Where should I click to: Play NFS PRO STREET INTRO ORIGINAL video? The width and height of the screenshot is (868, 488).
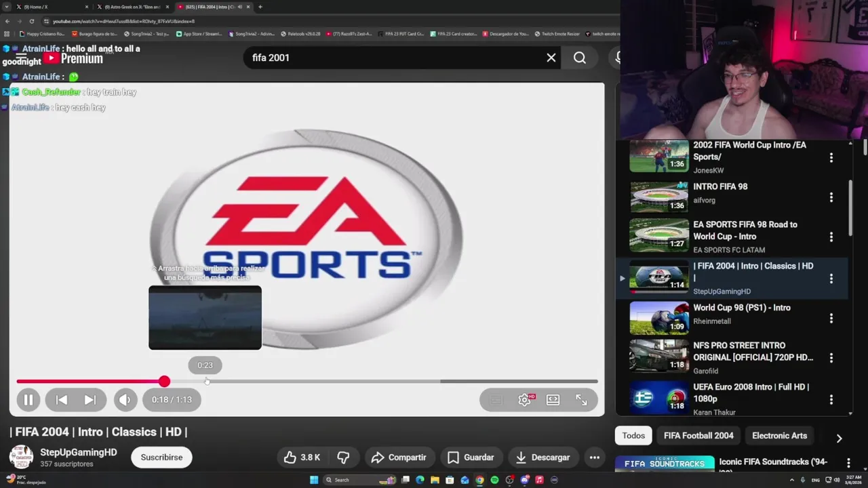(659, 357)
